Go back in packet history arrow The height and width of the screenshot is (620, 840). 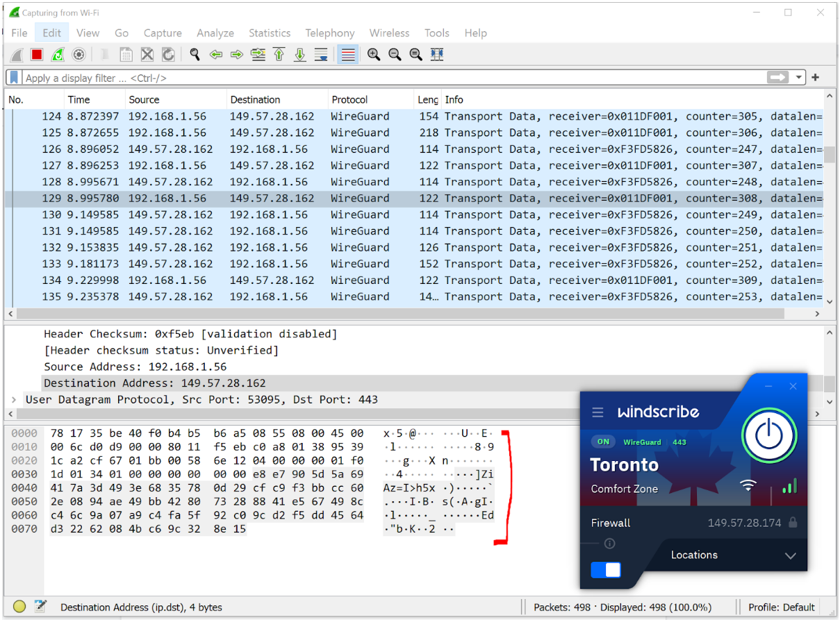coord(216,54)
